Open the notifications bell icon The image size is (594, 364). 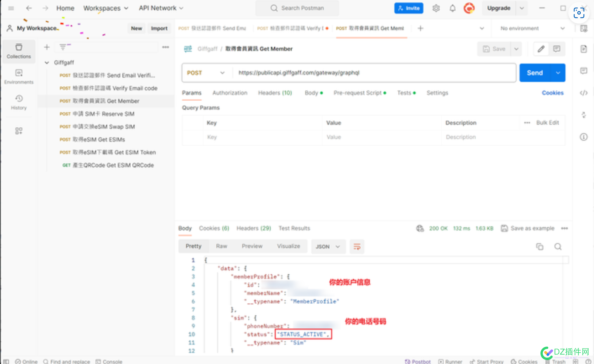(452, 8)
